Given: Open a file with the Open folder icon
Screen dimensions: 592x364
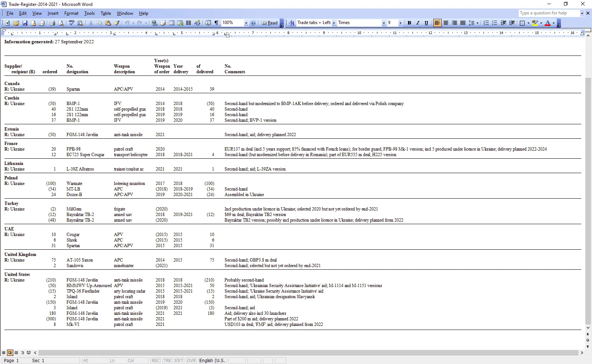Looking at the screenshot, I should [x=16, y=23].
